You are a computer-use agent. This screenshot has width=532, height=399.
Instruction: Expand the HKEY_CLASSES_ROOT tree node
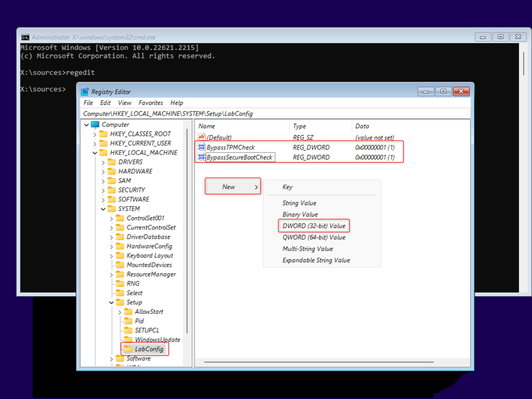coord(95,134)
